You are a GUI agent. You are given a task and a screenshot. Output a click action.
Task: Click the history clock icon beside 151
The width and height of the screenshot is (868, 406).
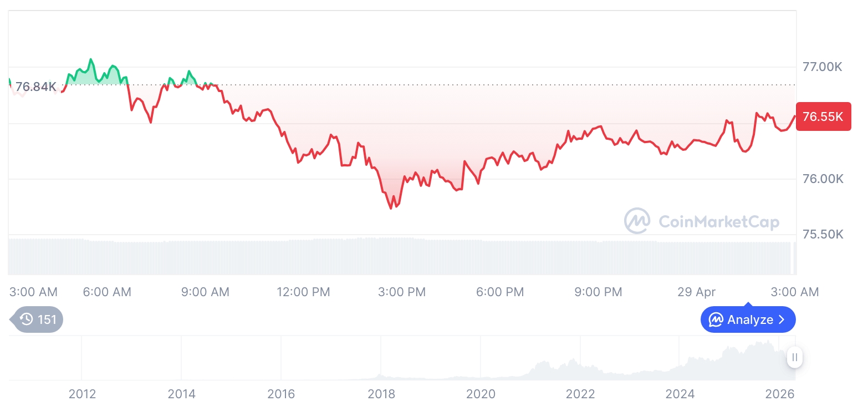pyautogui.click(x=26, y=319)
